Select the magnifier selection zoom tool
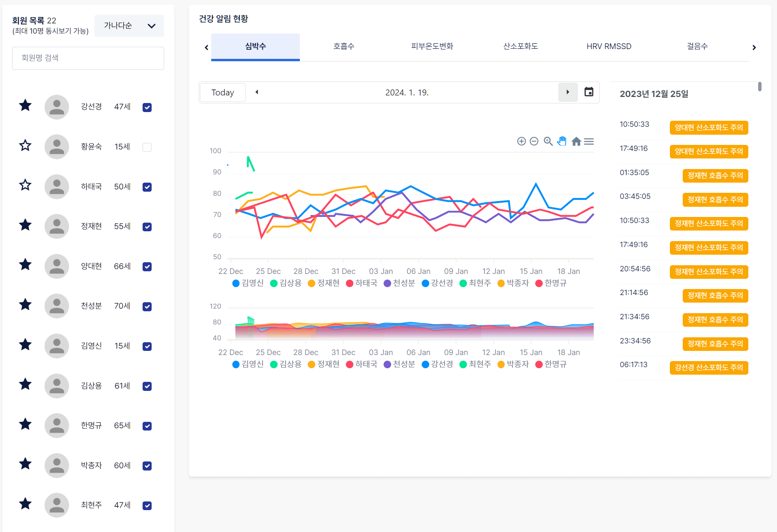The image size is (777, 532). tap(548, 141)
